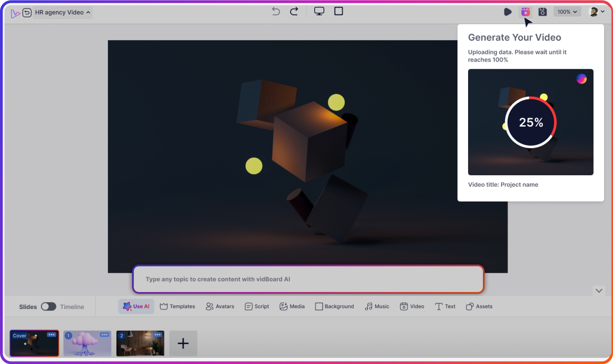
Task: Enable the Use AI mode
Action: pyautogui.click(x=136, y=306)
